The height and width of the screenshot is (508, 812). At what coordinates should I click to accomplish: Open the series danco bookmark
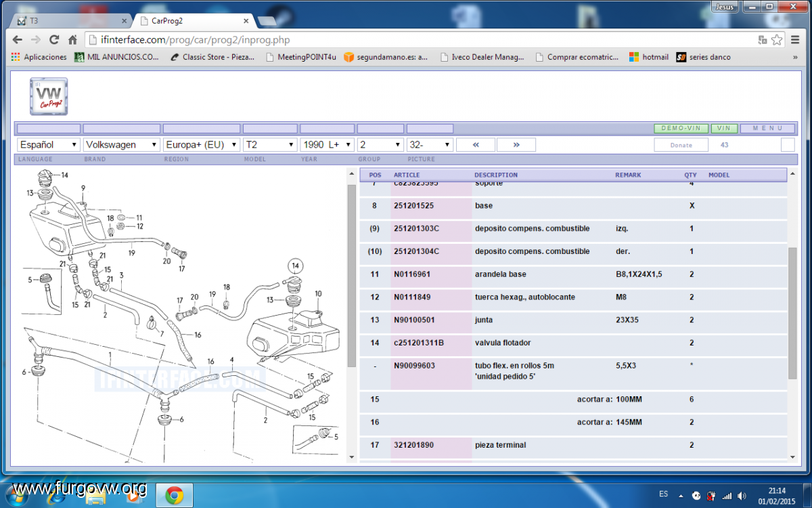[704, 58]
